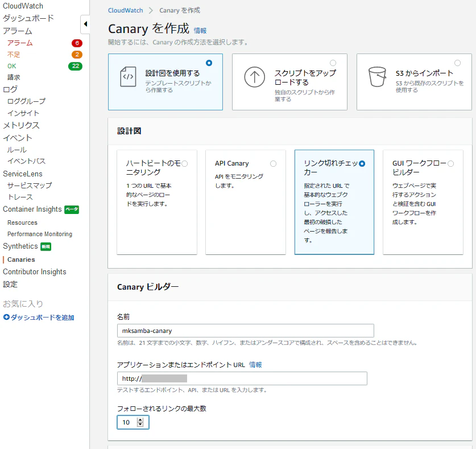Open Performance Monitoring in the sidebar
The width and height of the screenshot is (476, 449).
40,234
